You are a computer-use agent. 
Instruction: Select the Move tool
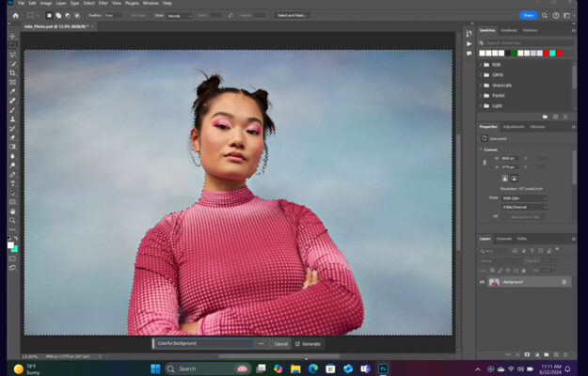point(12,37)
